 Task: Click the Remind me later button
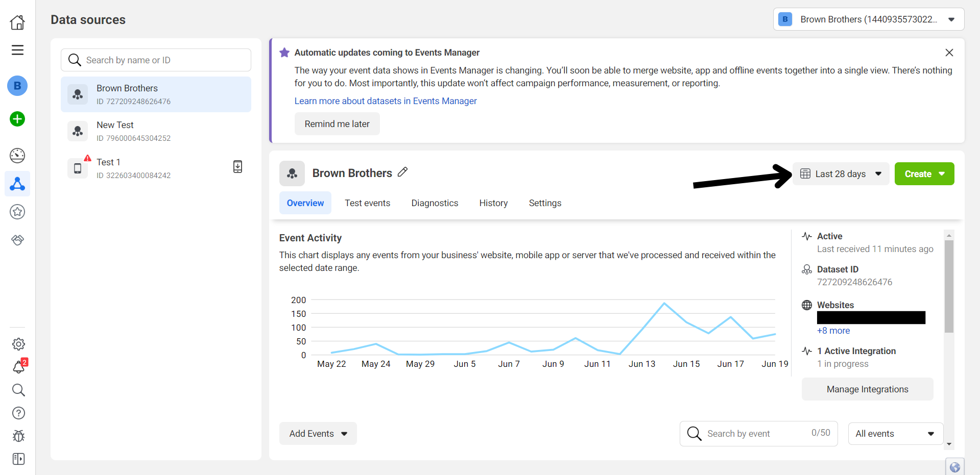click(x=337, y=124)
